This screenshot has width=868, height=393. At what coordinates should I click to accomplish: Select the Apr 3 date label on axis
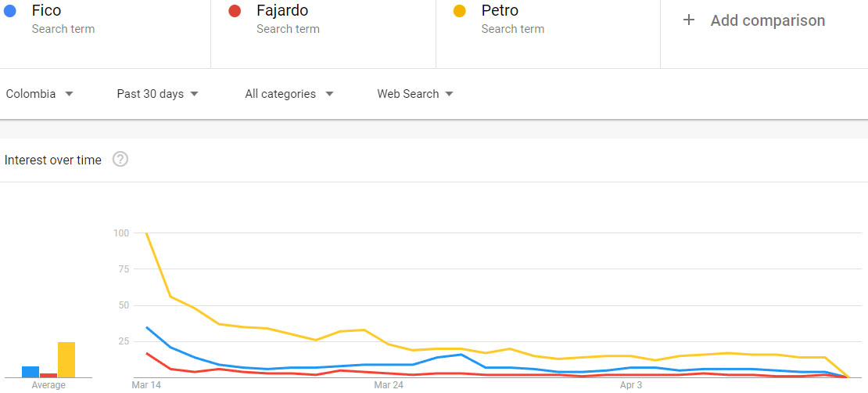tap(631, 384)
